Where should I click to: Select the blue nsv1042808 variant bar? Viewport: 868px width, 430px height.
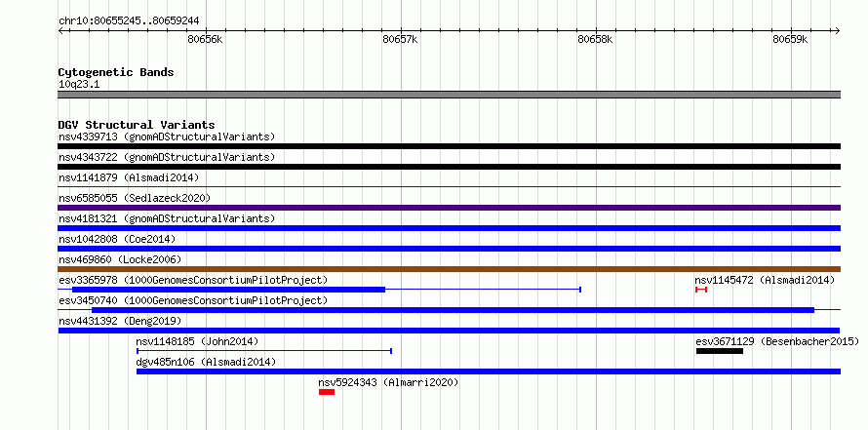click(x=449, y=249)
